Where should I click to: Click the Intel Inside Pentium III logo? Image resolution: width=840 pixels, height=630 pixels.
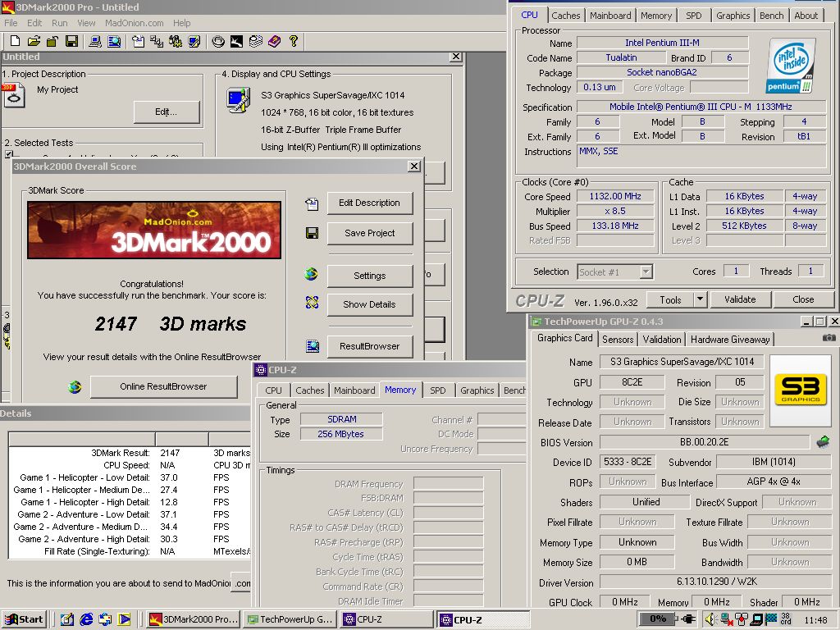click(x=792, y=66)
